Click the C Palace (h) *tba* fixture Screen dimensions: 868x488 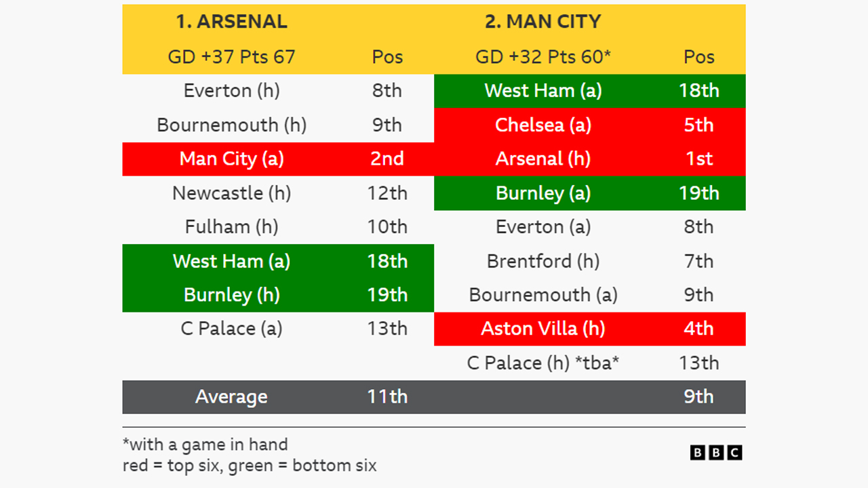coord(542,363)
